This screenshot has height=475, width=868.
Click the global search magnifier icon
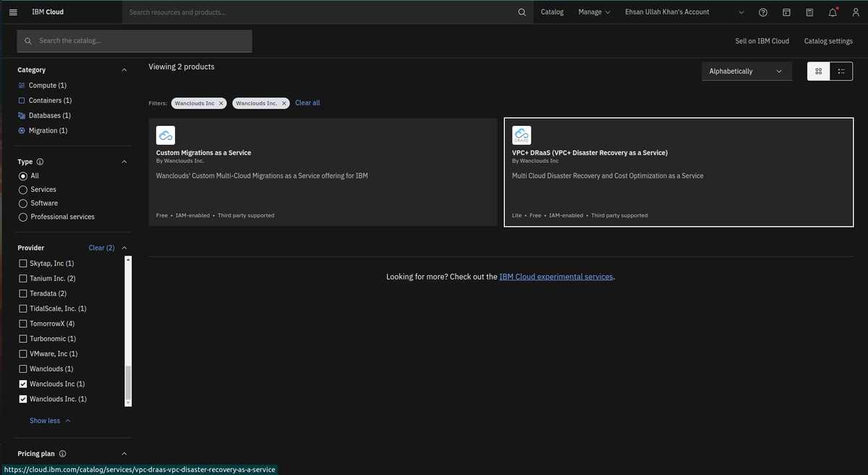[522, 12]
